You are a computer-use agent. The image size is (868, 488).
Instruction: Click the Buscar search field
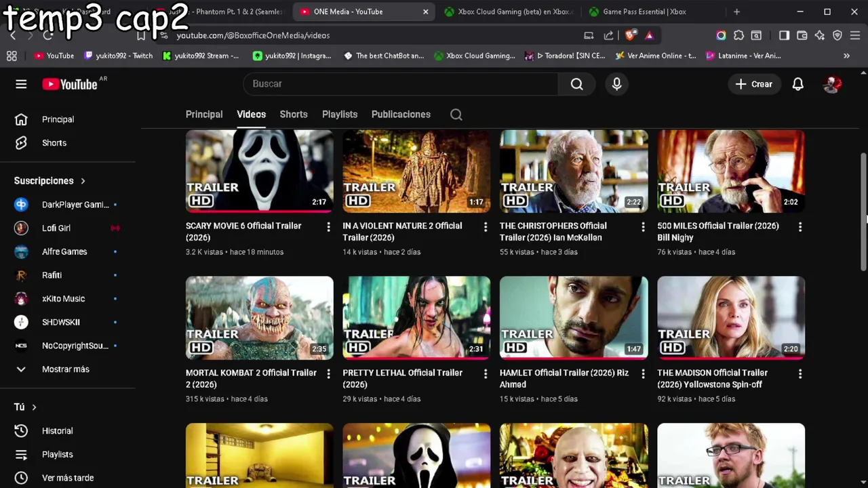point(400,84)
